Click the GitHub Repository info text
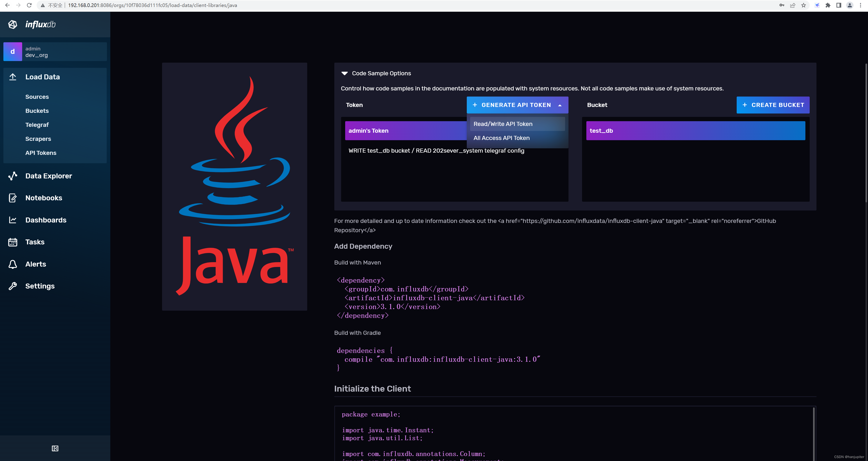This screenshot has height=461, width=868. (555, 225)
